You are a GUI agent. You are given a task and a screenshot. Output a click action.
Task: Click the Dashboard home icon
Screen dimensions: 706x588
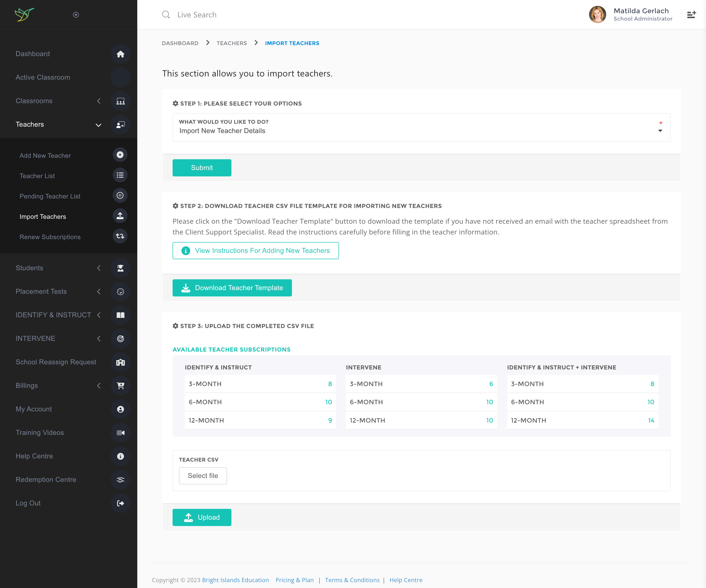point(120,54)
